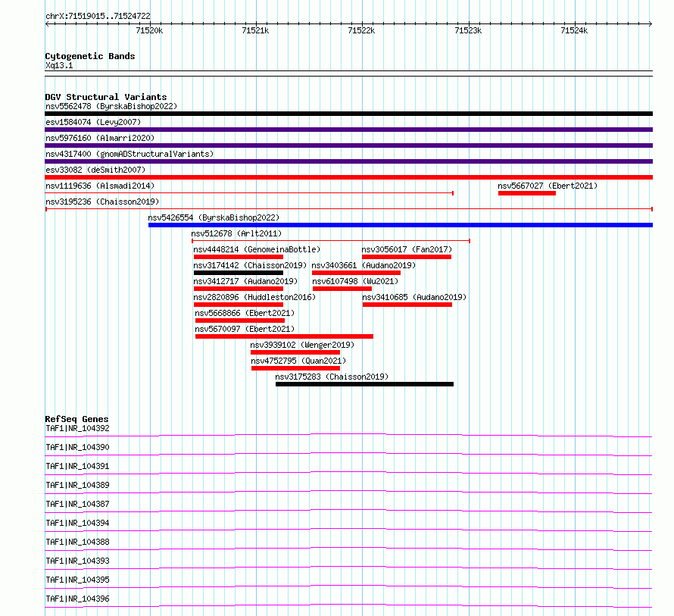Image resolution: width=674 pixels, height=616 pixels.
Task: Click the black nsv3174142 variant bar
Action: [239, 273]
